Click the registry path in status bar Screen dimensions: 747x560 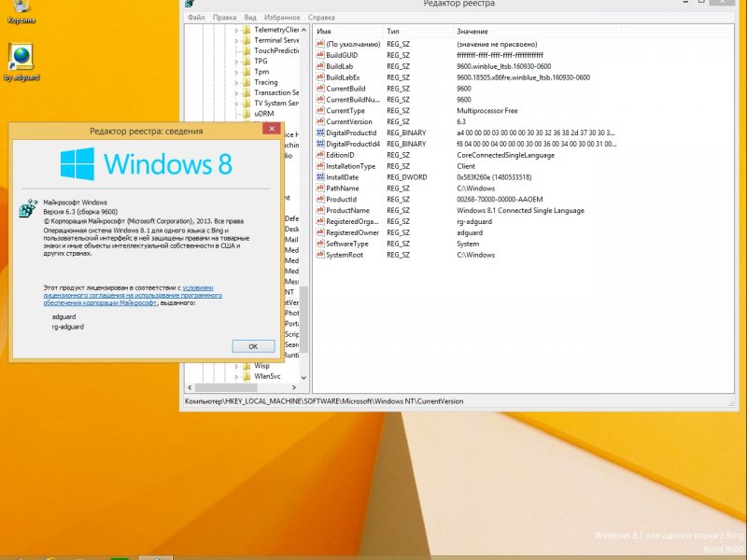click(x=324, y=401)
